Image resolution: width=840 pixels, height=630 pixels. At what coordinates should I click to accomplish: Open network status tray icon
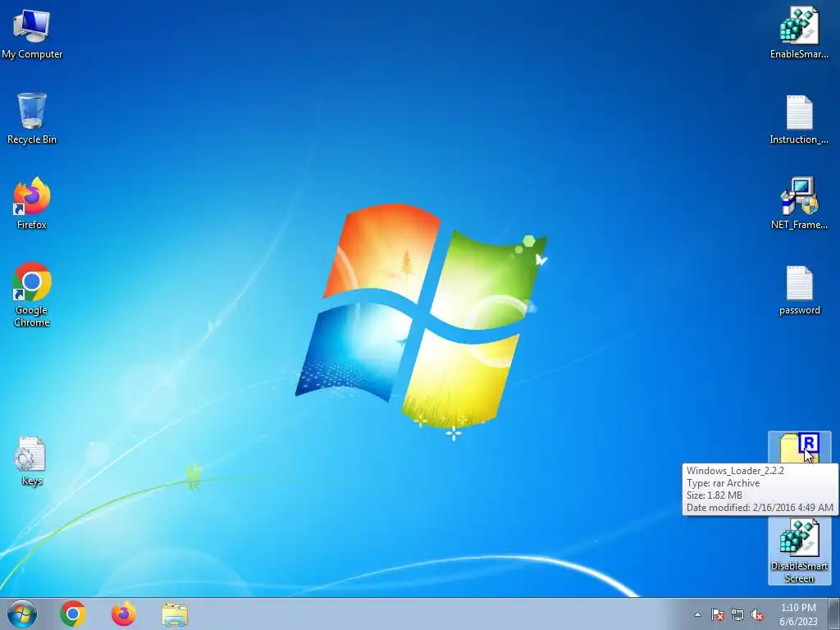(x=737, y=614)
